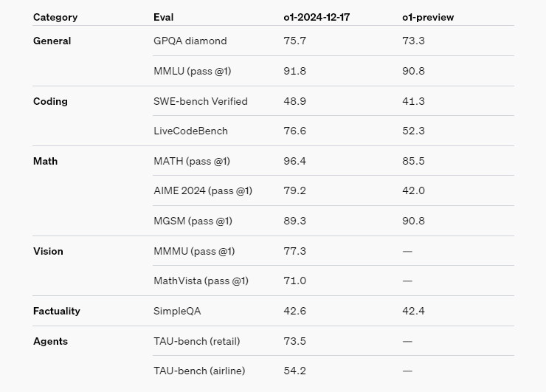Viewport: 546px width, 392px height.
Task: Click the 73.5 TAU-bench (retail) score
Action: coord(294,341)
